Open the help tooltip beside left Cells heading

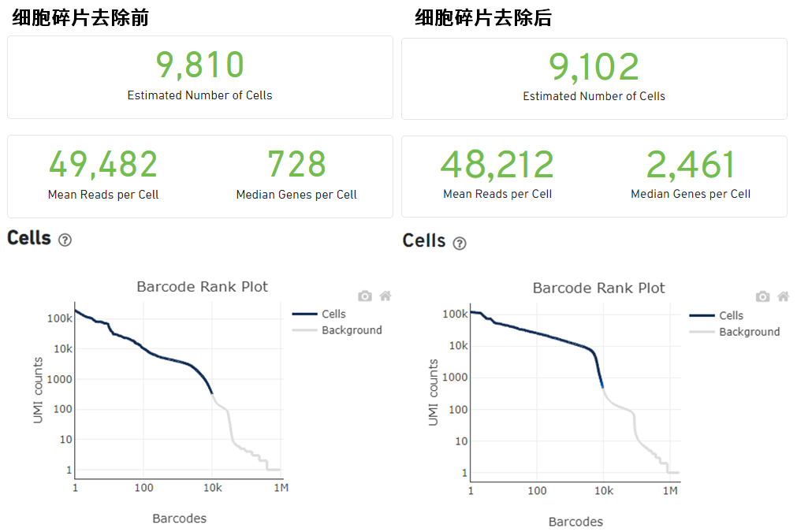tap(65, 240)
